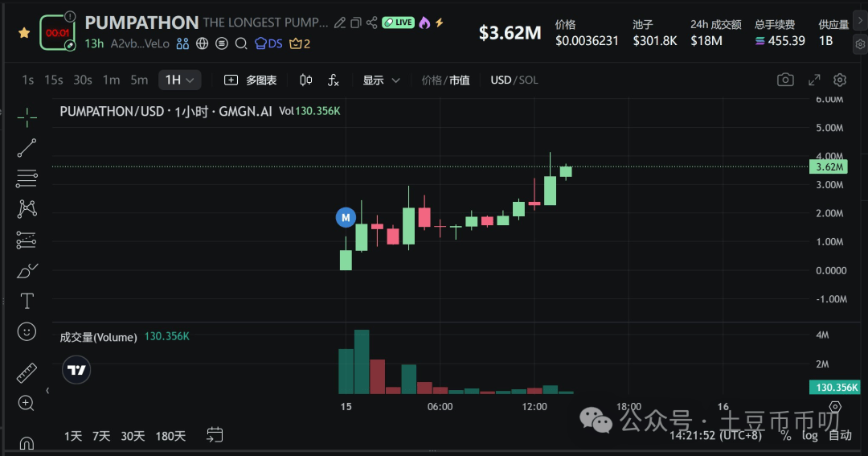Click the 130.356K volume axis label
Screen dimensions: 868x456
(x=835, y=388)
